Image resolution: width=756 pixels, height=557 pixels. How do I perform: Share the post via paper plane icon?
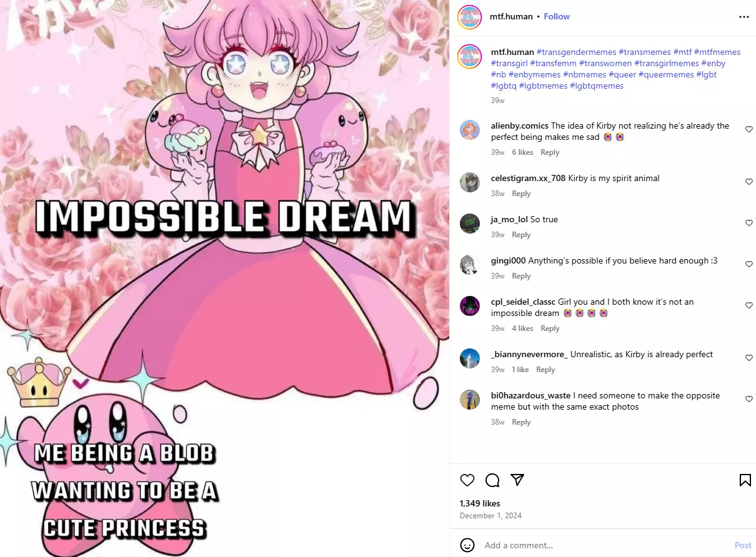517,480
